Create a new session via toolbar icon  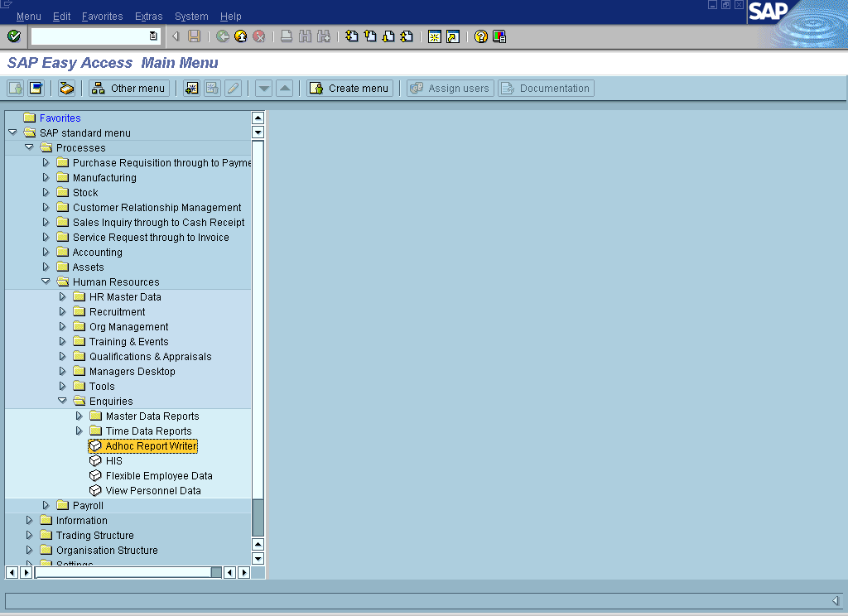coord(434,36)
